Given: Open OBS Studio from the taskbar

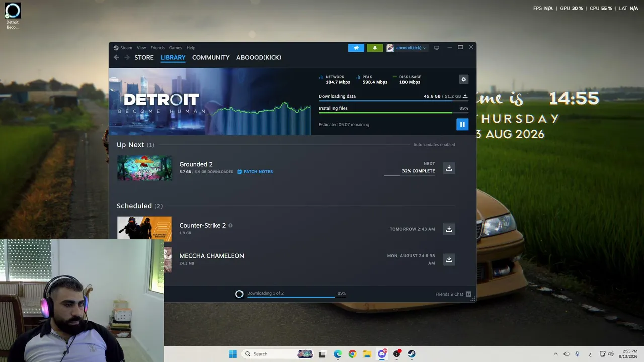Looking at the screenshot, I should pyautogui.click(x=397, y=354).
